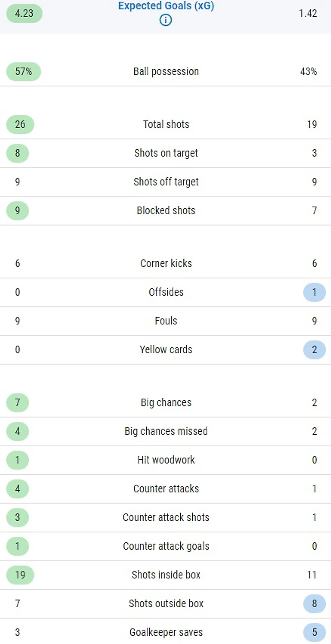Click the 19 shots inside box badge
The image size is (331, 644).
pyautogui.click(x=20, y=575)
